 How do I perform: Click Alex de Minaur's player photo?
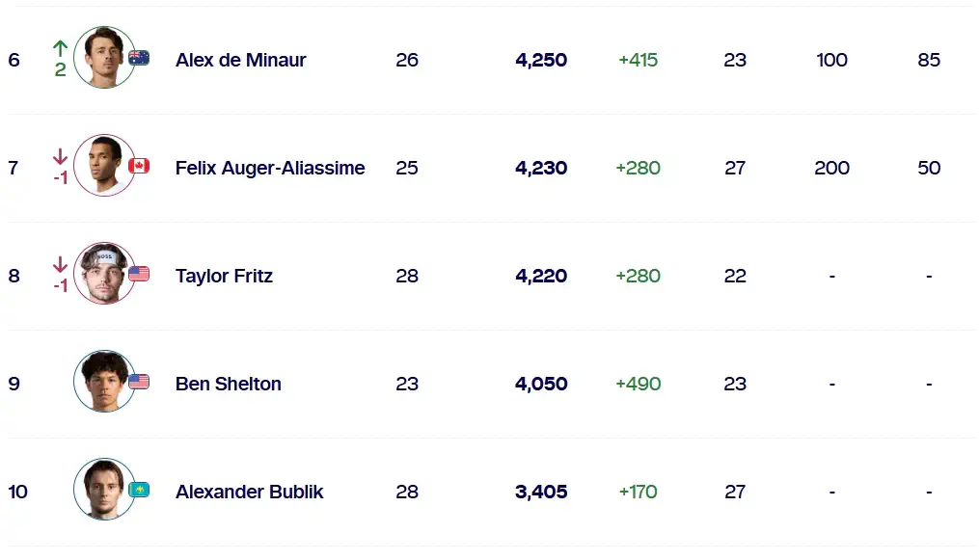(x=104, y=58)
